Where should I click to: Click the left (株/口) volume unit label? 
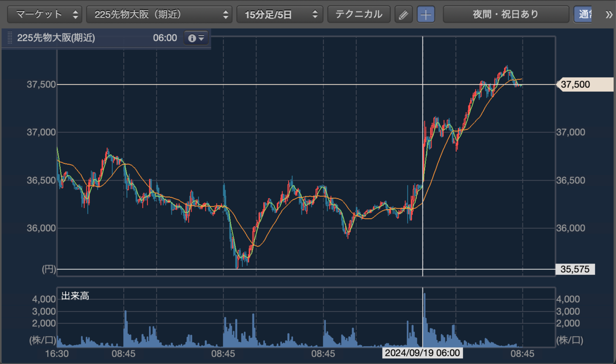[42, 339]
